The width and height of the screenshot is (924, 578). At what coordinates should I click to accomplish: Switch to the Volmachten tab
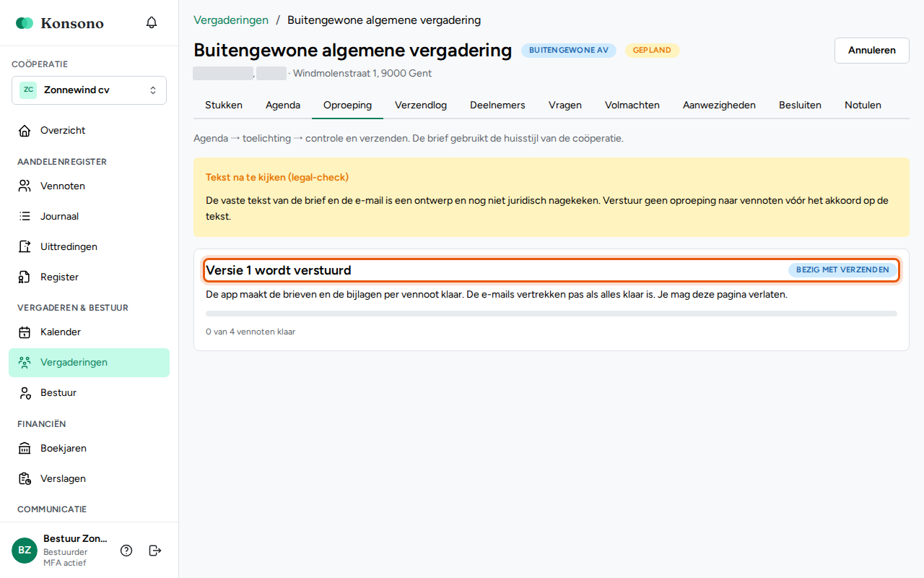coord(632,105)
